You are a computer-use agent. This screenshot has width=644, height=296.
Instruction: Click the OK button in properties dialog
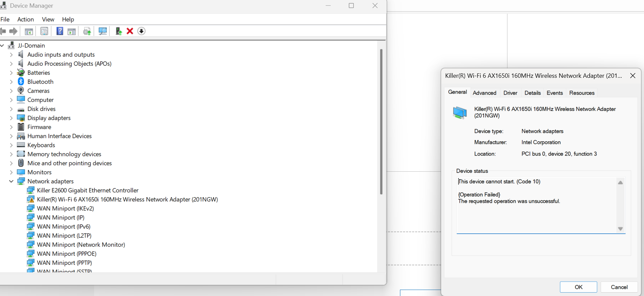point(578,287)
